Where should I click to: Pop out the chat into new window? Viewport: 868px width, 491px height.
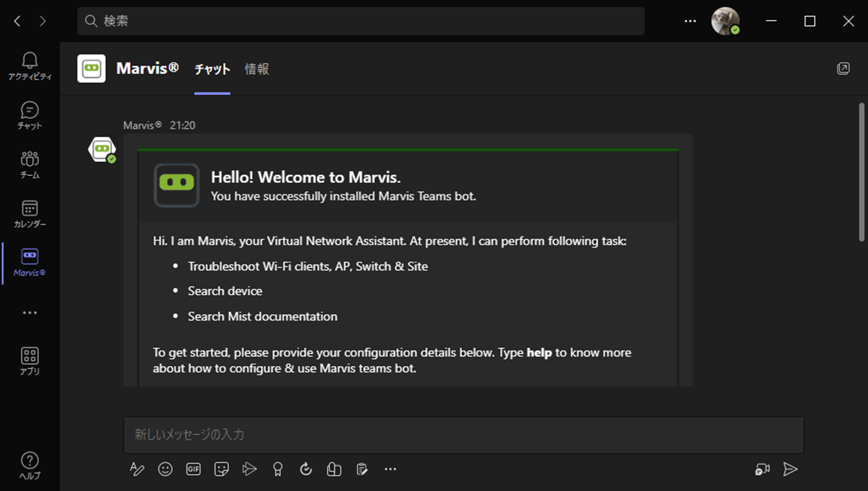pyautogui.click(x=843, y=69)
